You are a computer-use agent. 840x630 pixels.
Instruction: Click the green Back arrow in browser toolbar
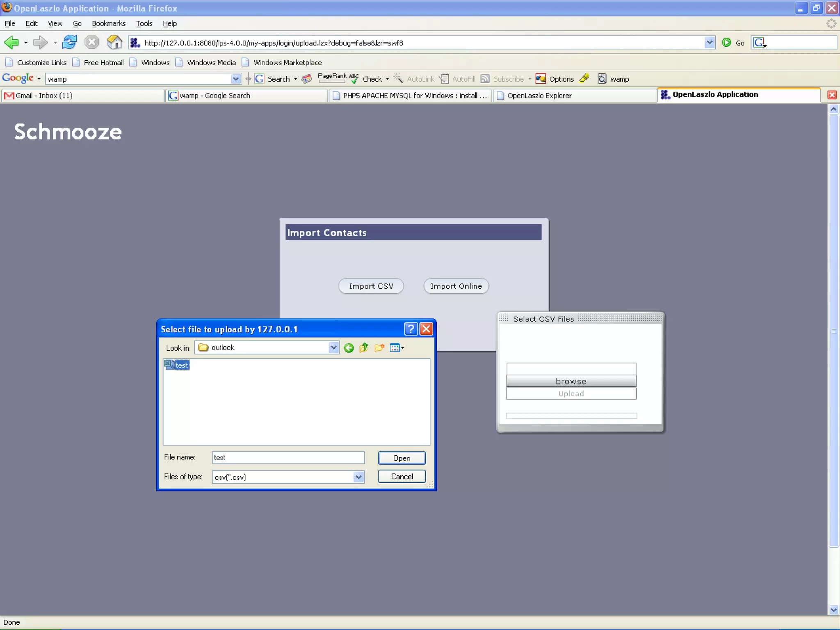11,42
